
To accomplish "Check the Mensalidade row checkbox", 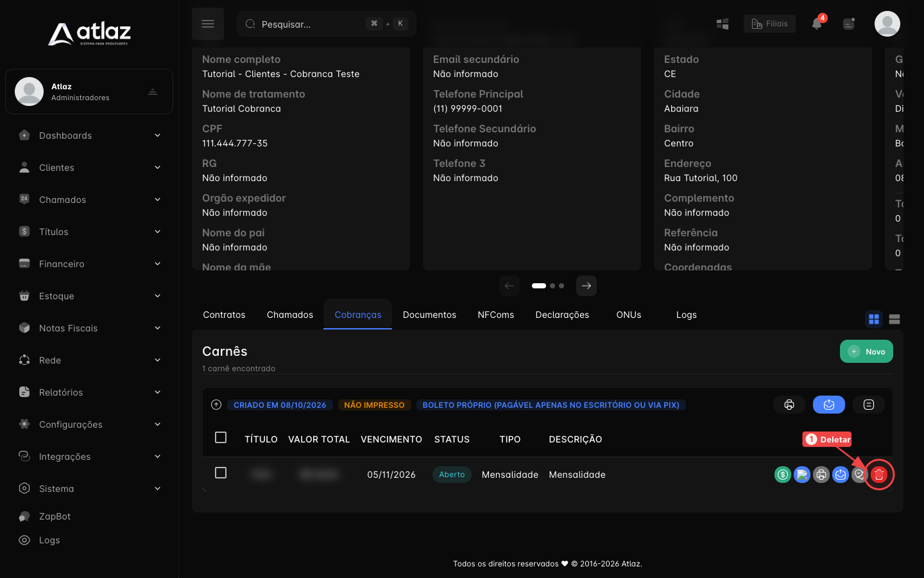I will (x=221, y=473).
